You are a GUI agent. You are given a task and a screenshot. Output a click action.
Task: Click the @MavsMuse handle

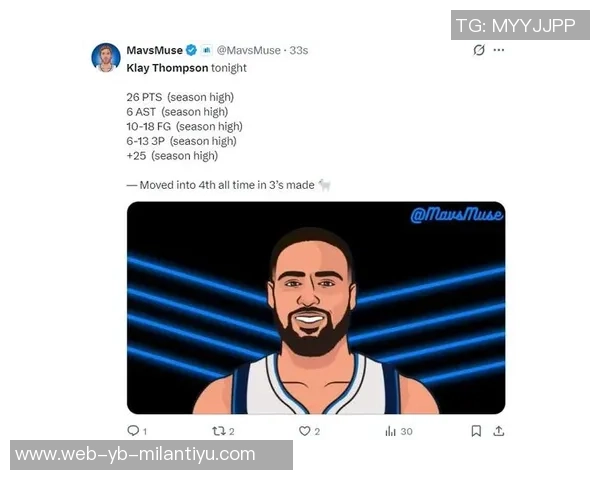[249, 50]
